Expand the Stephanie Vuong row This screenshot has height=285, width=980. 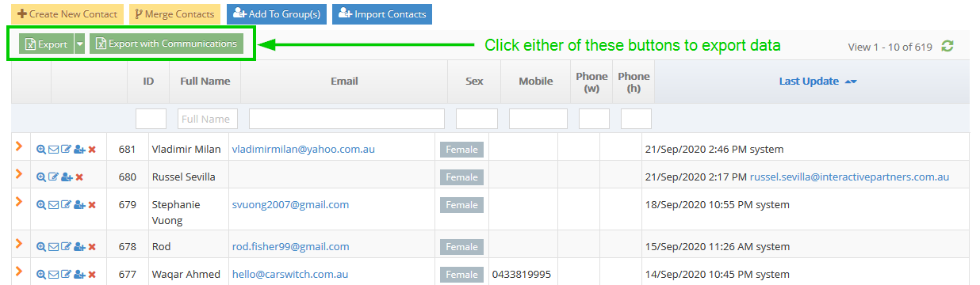[x=18, y=202]
